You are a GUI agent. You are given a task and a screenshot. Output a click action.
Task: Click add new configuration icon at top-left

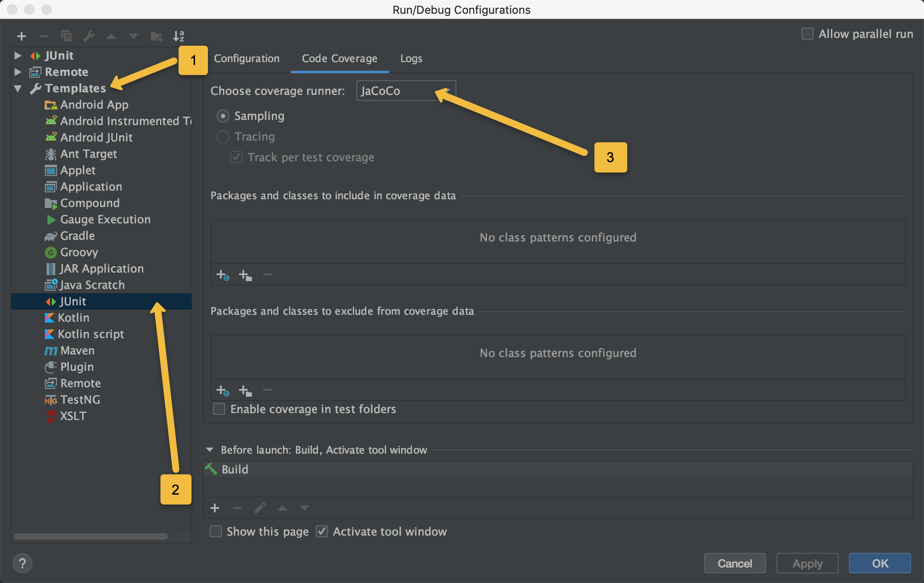20,35
